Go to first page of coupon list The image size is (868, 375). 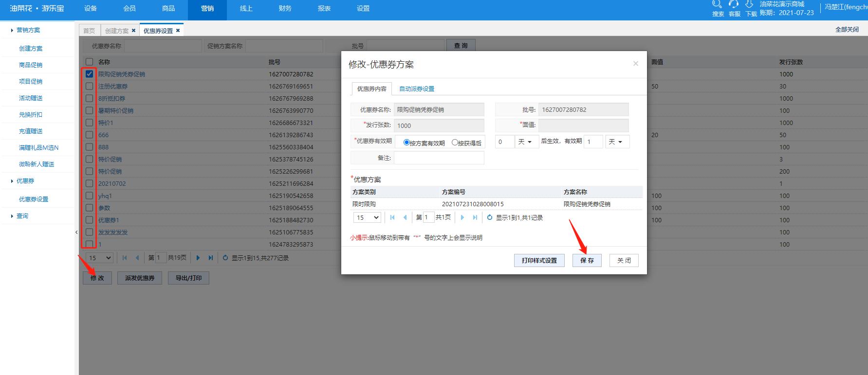(x=125, y=258)
